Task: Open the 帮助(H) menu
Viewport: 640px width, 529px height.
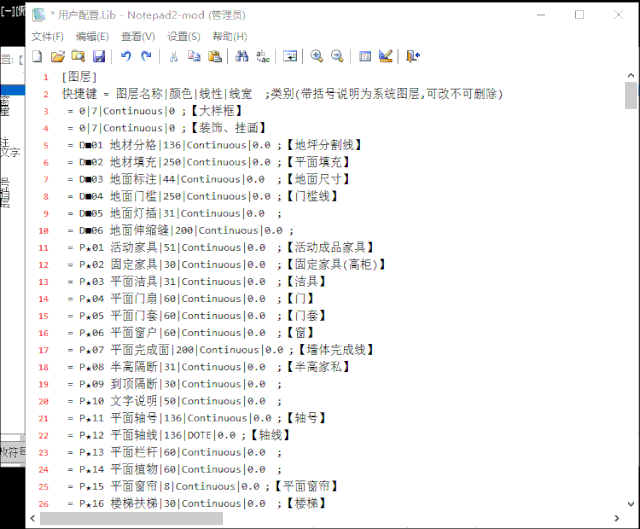Action: [230, 37]
